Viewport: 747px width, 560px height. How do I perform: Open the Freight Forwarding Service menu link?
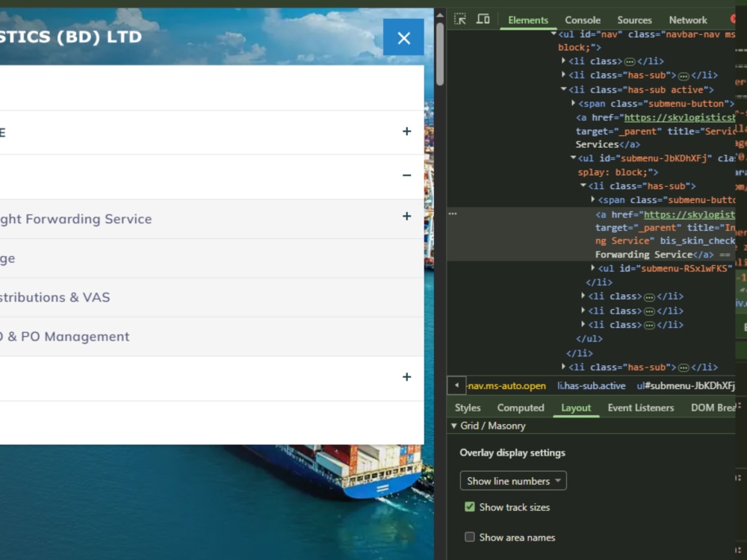[x=75, y=219]
